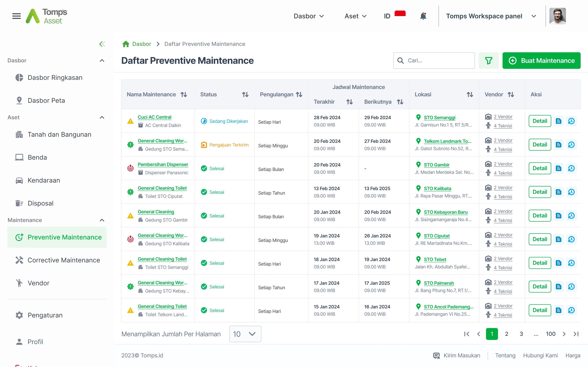
Task: Open history icon for Pembersihan Dispenser row
Action: pyautogui.click(x=571, y=168)
